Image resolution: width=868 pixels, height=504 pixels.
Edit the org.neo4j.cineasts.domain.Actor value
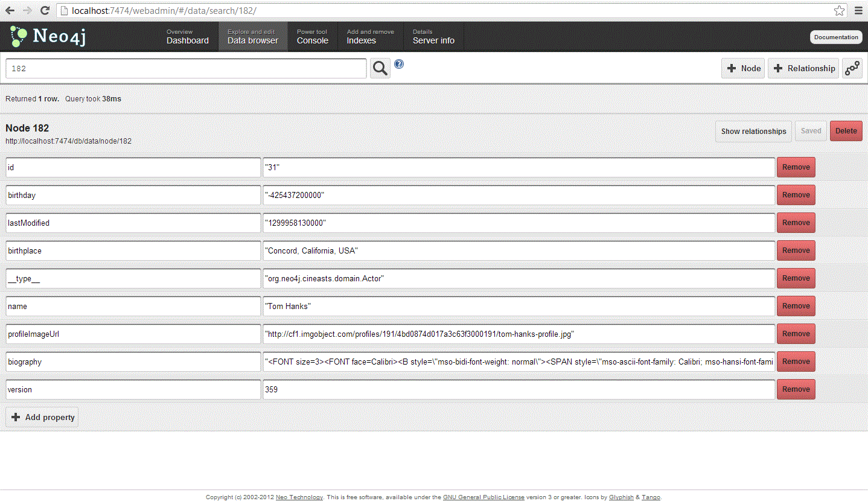[519, 278]
